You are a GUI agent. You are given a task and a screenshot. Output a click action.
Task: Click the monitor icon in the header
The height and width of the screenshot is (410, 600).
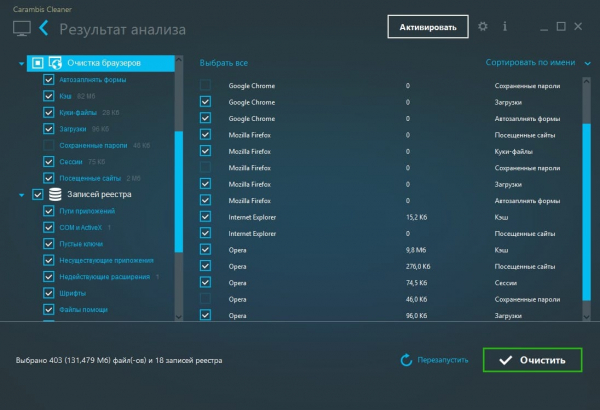tap(22, 29)
